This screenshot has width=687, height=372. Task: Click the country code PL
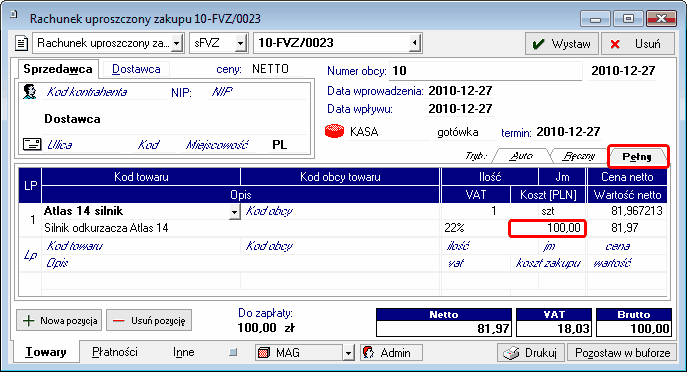tap(280, 145)
